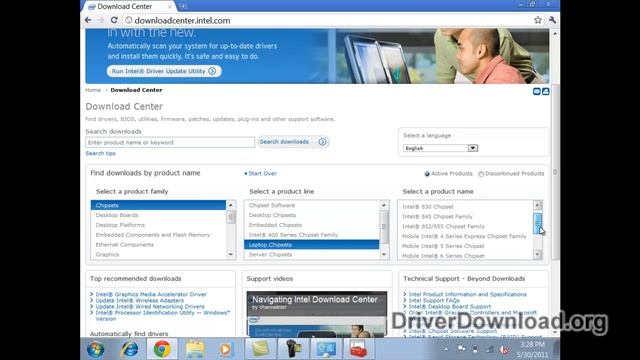This screenshot has height=360, width=640.
Task: Open the Search tips link
Action: [100, 153]
